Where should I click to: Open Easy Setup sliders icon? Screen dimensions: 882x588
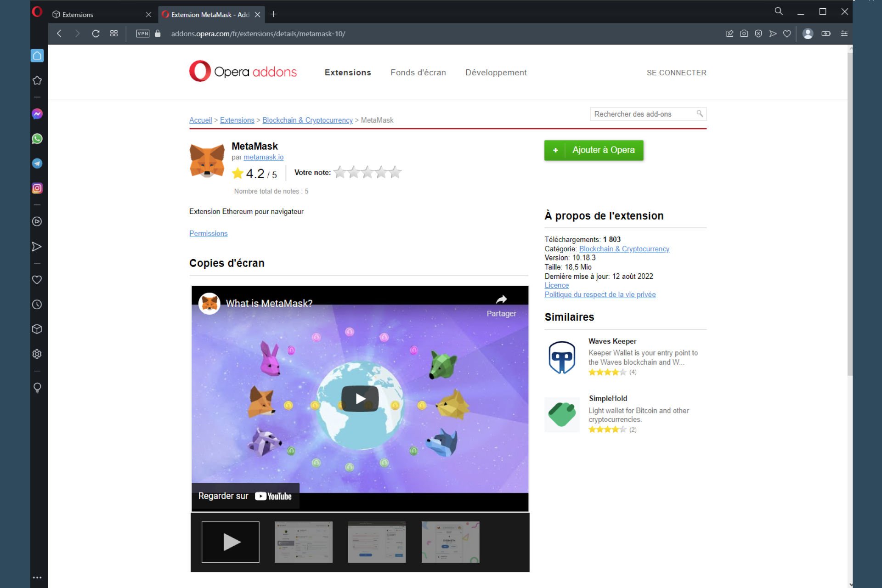pos(844,34)
